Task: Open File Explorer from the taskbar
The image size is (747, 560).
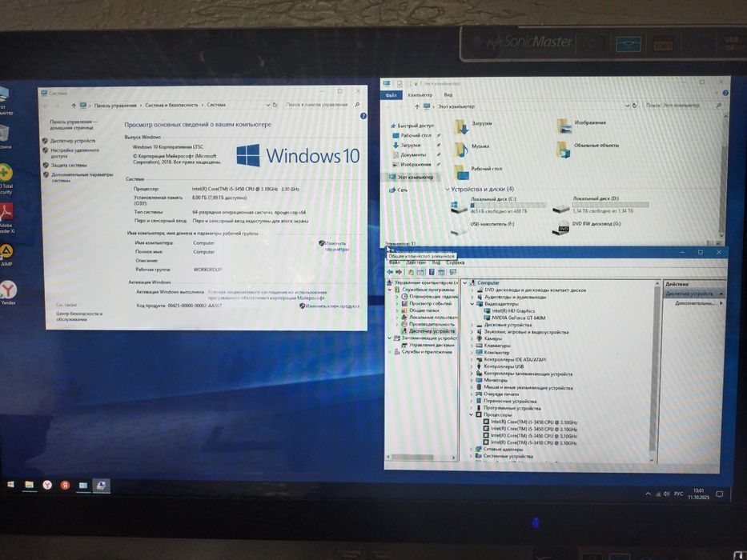Action: pyautogui.click(x=29, y=485)
